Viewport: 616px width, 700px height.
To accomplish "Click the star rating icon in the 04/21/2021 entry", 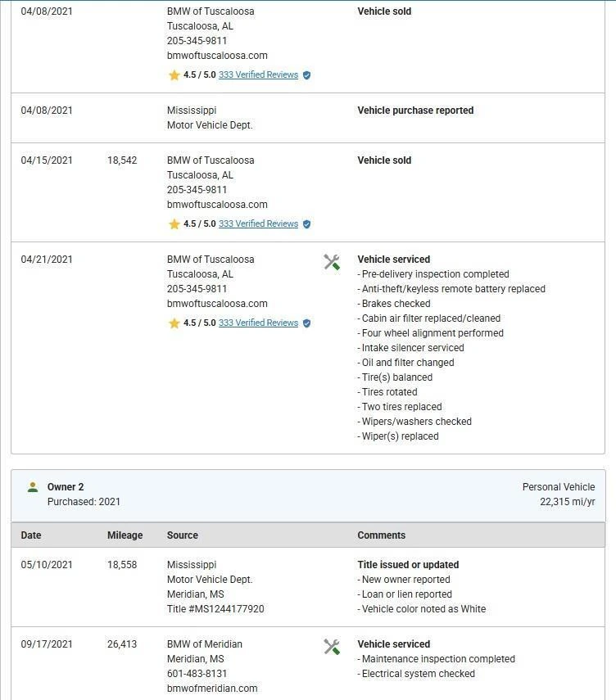I will pyautogui.click(x=174, y=323).
